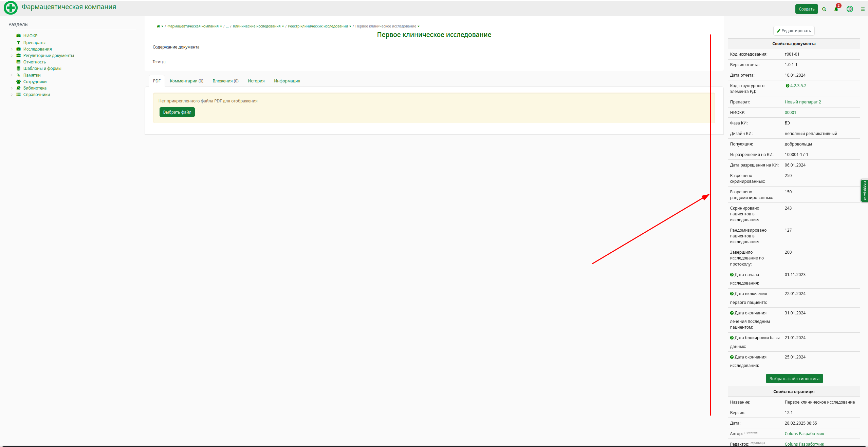Screen dimensions: 868x447
Task: Click help icon beside code 4.2.3.5.2
Action: [787, 86]
